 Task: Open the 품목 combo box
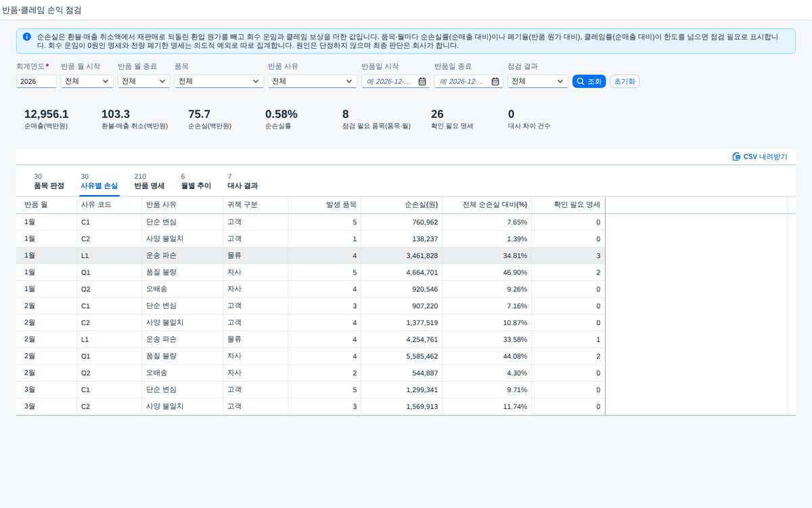(219, 81)
